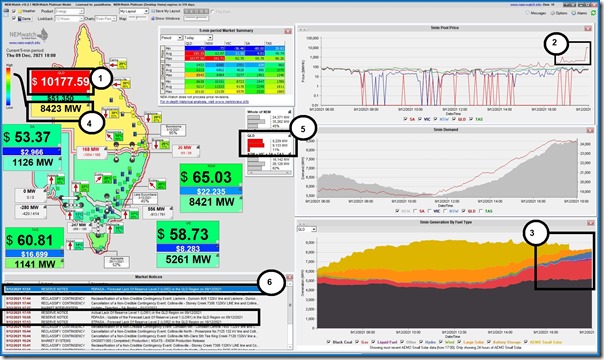Image resolution: width=604 pixels, height=360 pixels.
Task: Click the price High-Low color scale legend
Action: click(9, 88)
